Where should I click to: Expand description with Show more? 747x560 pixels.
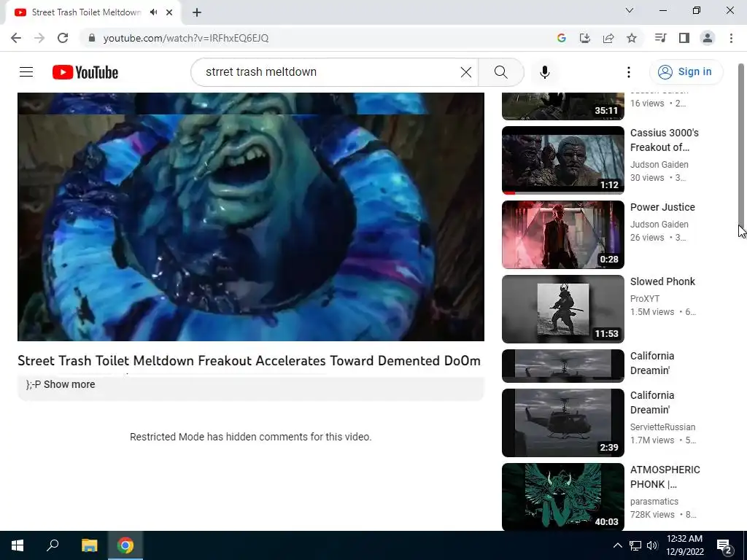click(69, 384)
